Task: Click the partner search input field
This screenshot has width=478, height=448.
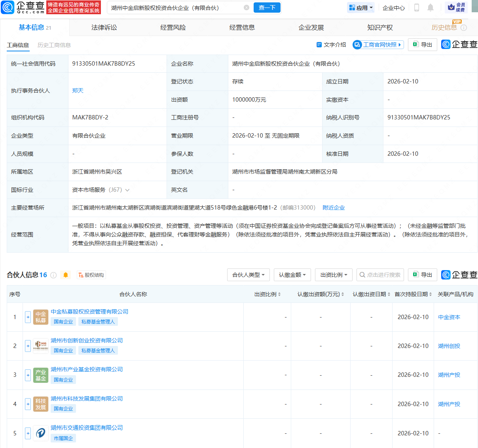Action: click(x=380, y=275)
